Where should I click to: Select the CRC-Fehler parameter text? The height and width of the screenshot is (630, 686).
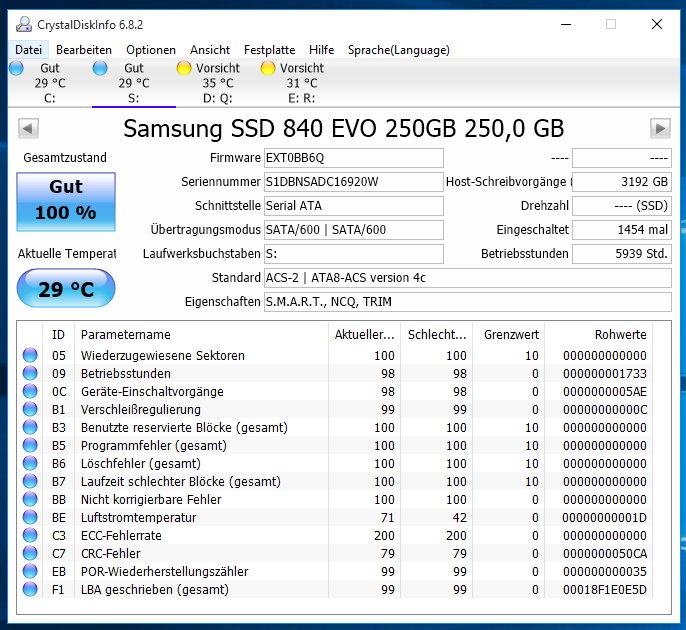pos(111,553)
